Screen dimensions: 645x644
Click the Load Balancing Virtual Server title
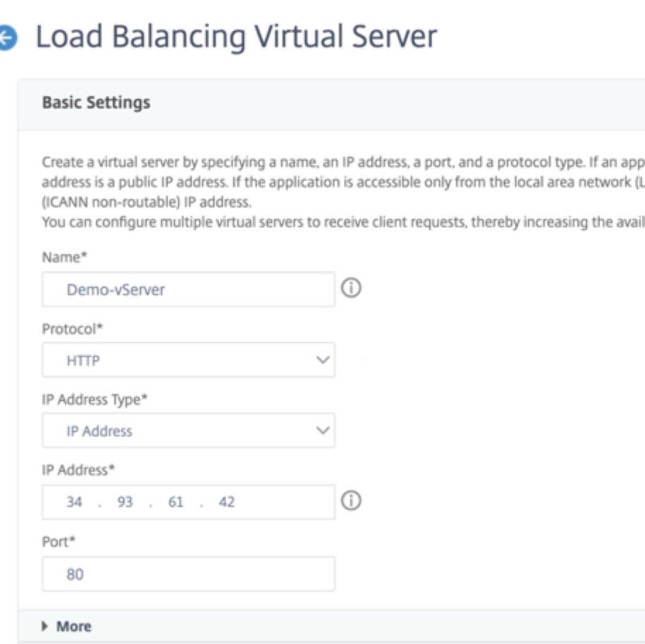(236, 37)
